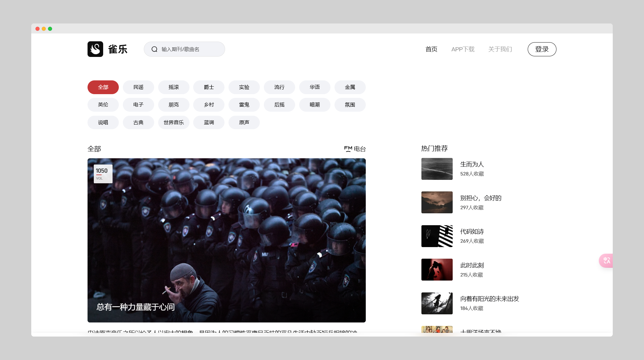Open the 代码如诗 title link
This screenshot has height=360, width=644.
click(472, 231)
